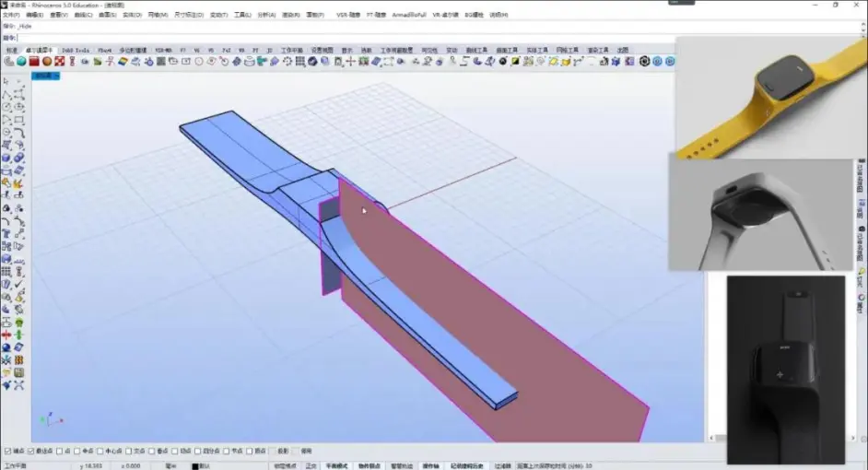
Task: Click the red box icon in top toolbar
Action: click(34, 62)
